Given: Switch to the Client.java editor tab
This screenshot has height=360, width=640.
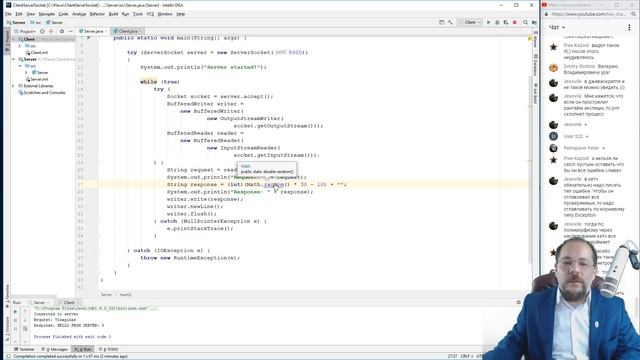Looking at the screenshot, I should click(x=127, y=31).
